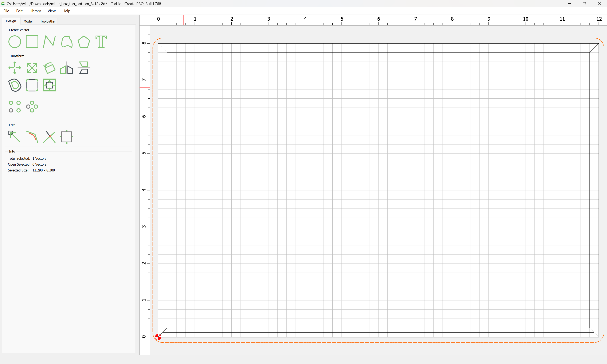
Task: Open the rectangle edit handles tool
Action: (67, 137)
